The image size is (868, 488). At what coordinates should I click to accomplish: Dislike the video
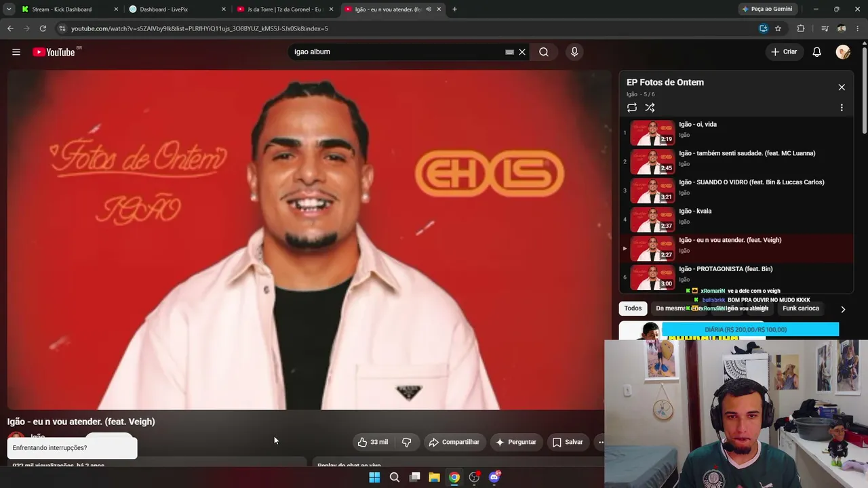[407, 442]
